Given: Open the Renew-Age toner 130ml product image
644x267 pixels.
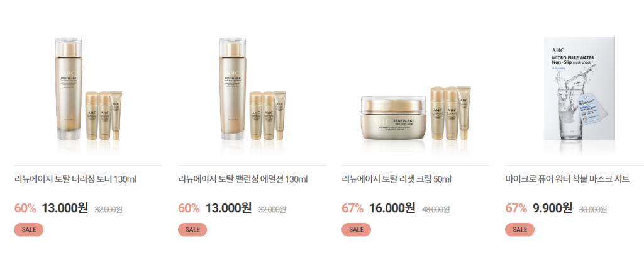Looking at the screenshot, I should [88, 89].
